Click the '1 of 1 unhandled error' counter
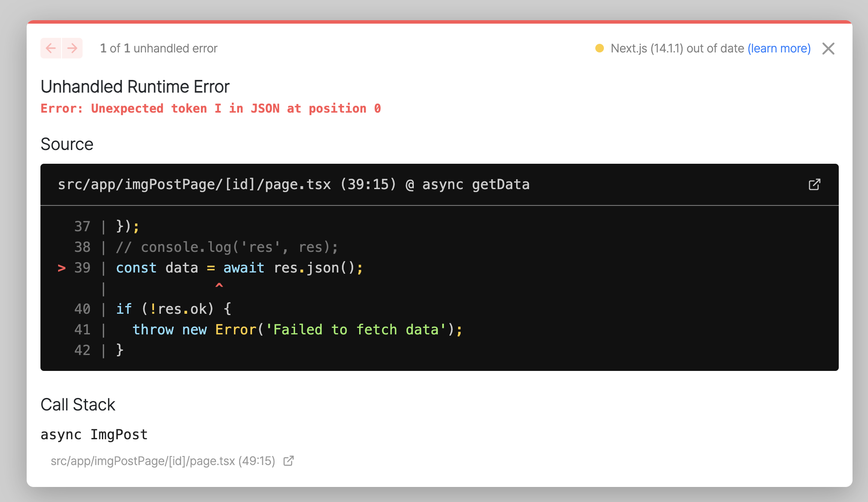The height and width of the screenshot is (502, 868). pyautogui.click(x=159, y=48)
